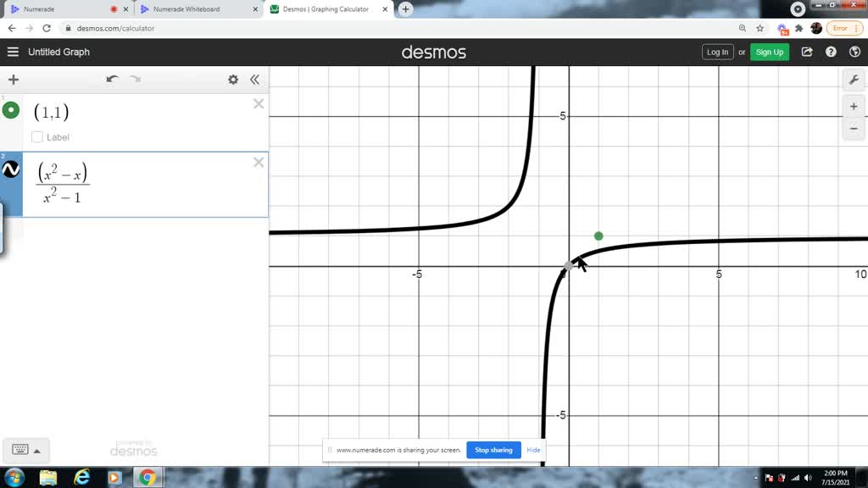Open the browser extensions puzzle icon
The width and height of the screenshot is (868, 488).
point(798,28)
